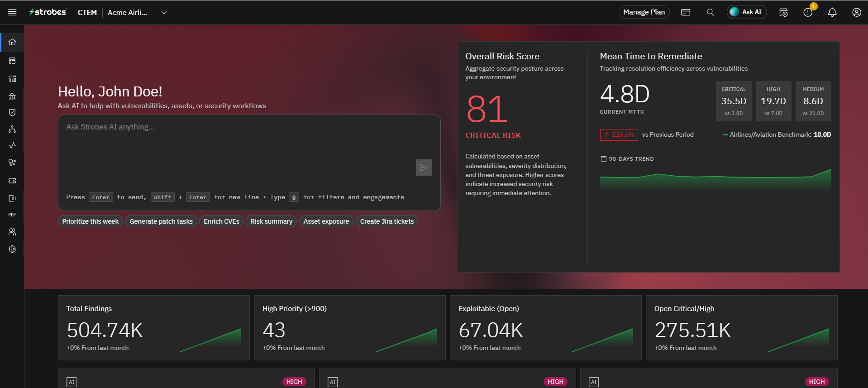Click the High 19.7D MTTR tile
Viewport: 868px width, 388px height.
pos(773,101)
